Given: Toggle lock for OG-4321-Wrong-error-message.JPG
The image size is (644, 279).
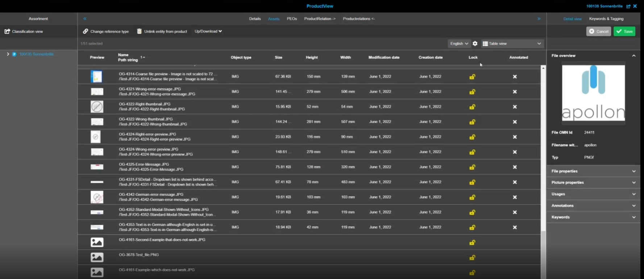Looking at the screenshot, I should pos(472,92).
